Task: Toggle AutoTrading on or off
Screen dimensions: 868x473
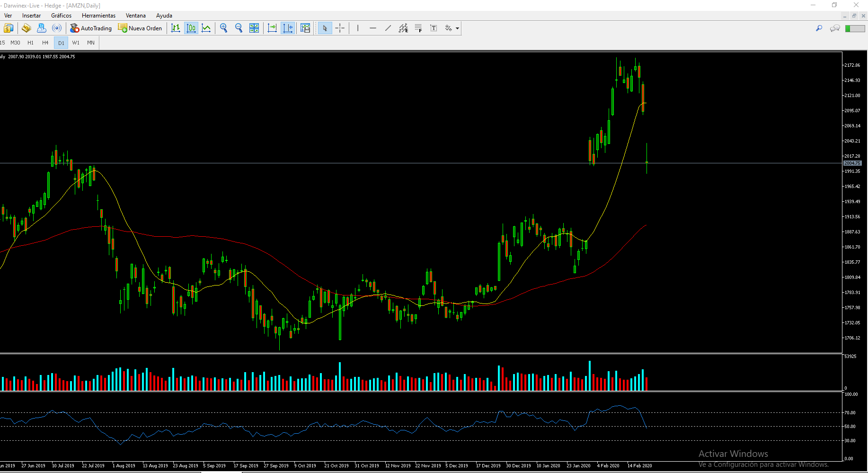Action: point(91,28)
